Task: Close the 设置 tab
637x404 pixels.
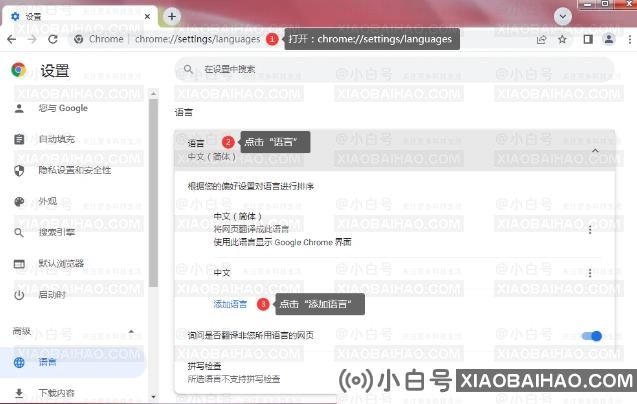Action: 147,17
